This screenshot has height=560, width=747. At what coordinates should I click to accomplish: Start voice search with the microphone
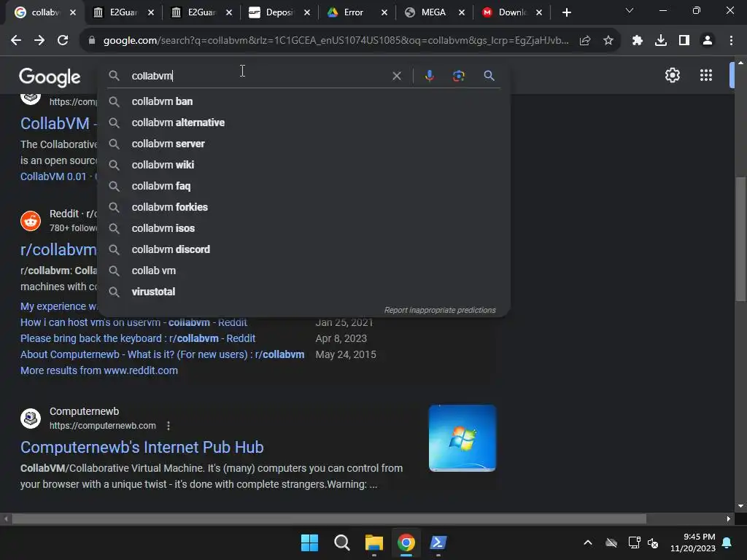coord(429,76)
